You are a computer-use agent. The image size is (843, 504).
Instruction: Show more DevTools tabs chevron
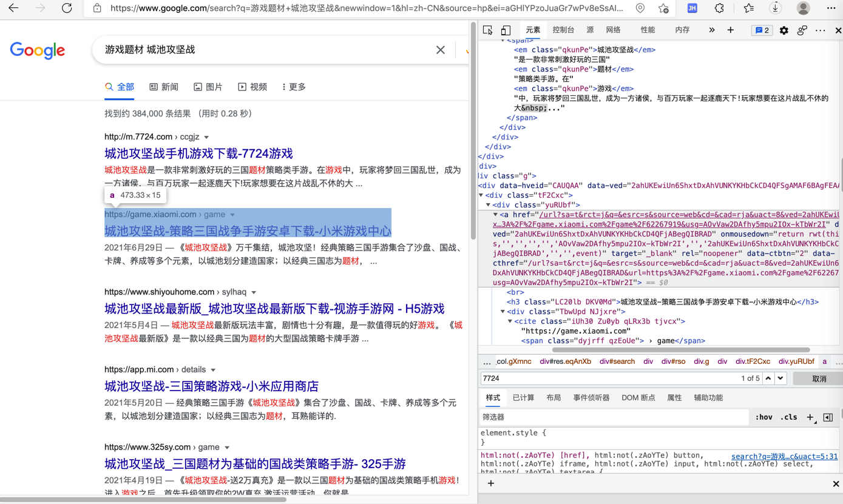click(711, 30)
